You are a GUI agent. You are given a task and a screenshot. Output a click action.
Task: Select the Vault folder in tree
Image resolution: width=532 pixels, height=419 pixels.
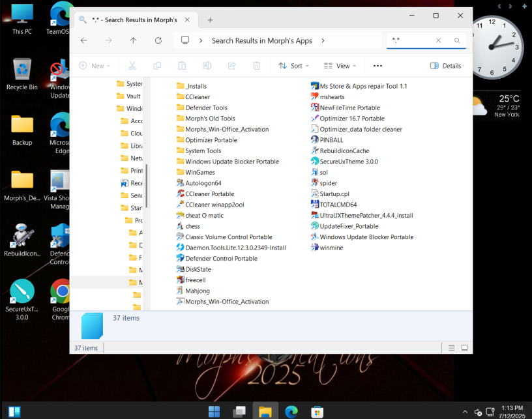(x=128, y=96)
